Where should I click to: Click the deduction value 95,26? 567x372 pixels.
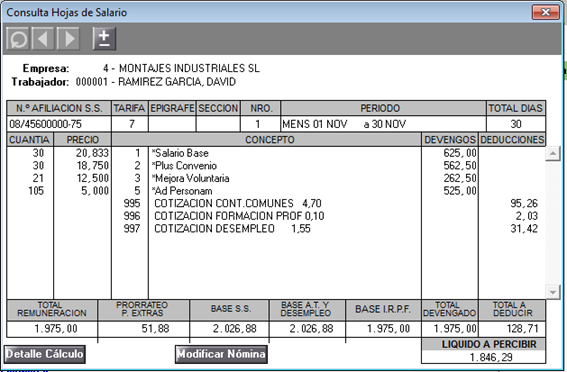(524, 203)
